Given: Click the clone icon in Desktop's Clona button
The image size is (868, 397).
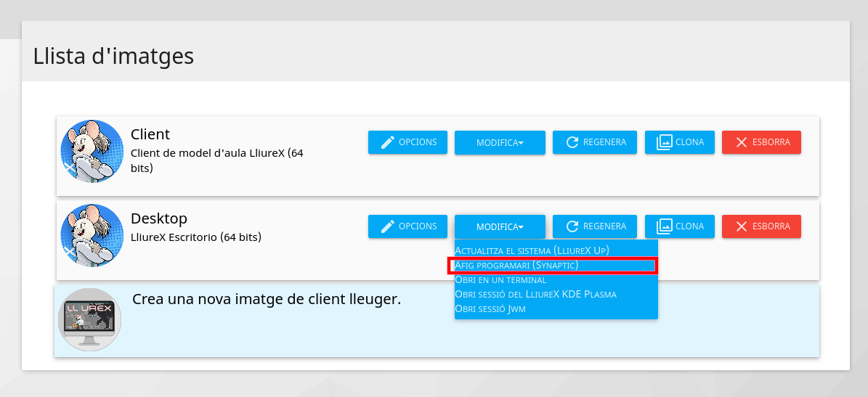Looking at the screenshot, I should (664, 226).
